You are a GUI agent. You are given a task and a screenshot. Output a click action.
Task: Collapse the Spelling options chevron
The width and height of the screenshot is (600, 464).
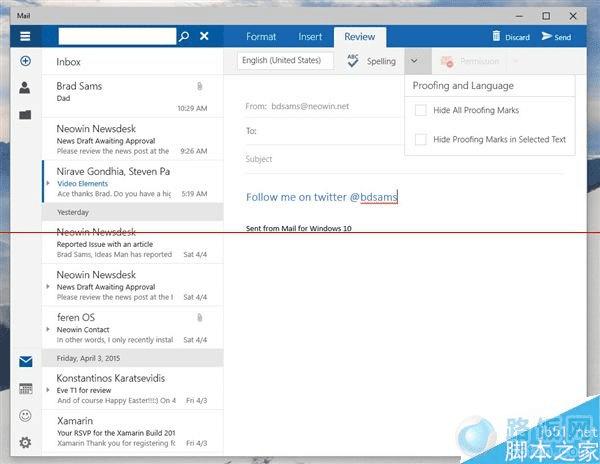(x=414, y=61)
